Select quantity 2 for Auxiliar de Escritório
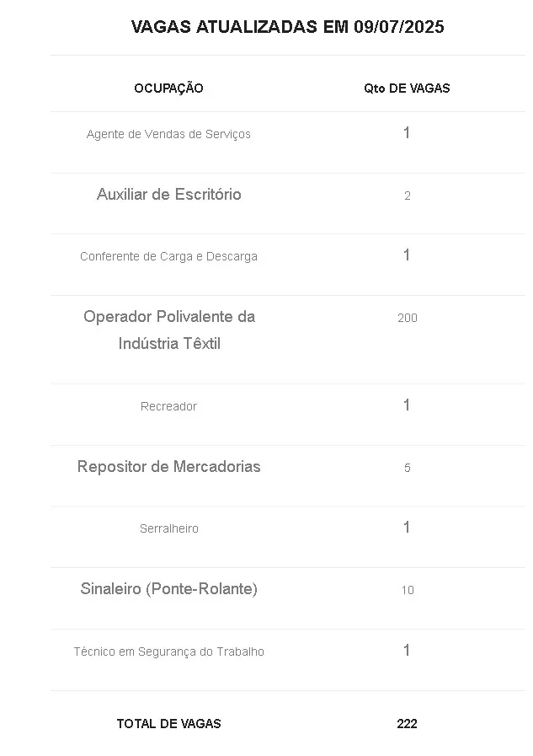 tap(407, 196)
